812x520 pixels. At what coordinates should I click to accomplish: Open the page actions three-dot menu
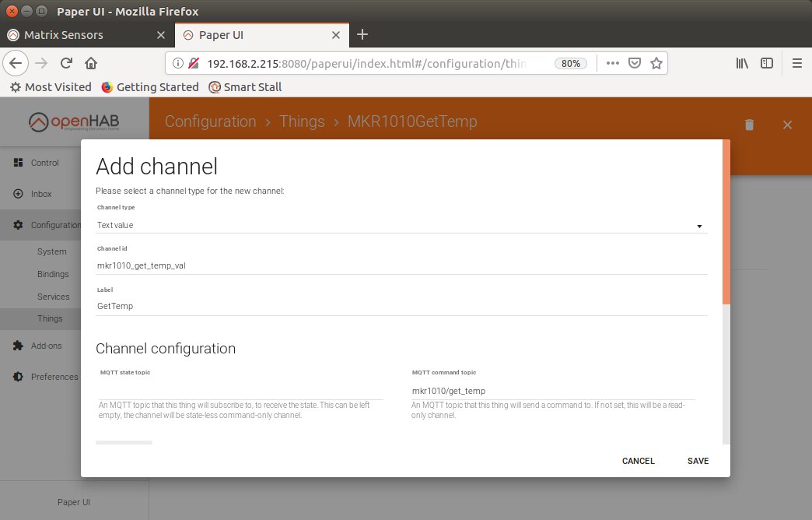pyautogui.click(x=613, y=63)
